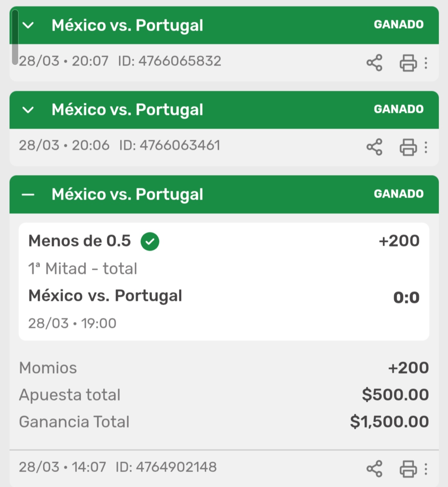448x487 pixels.
Task: Share bet ID 4764902148
Action: pyautogui.click(x=374, y=468)
